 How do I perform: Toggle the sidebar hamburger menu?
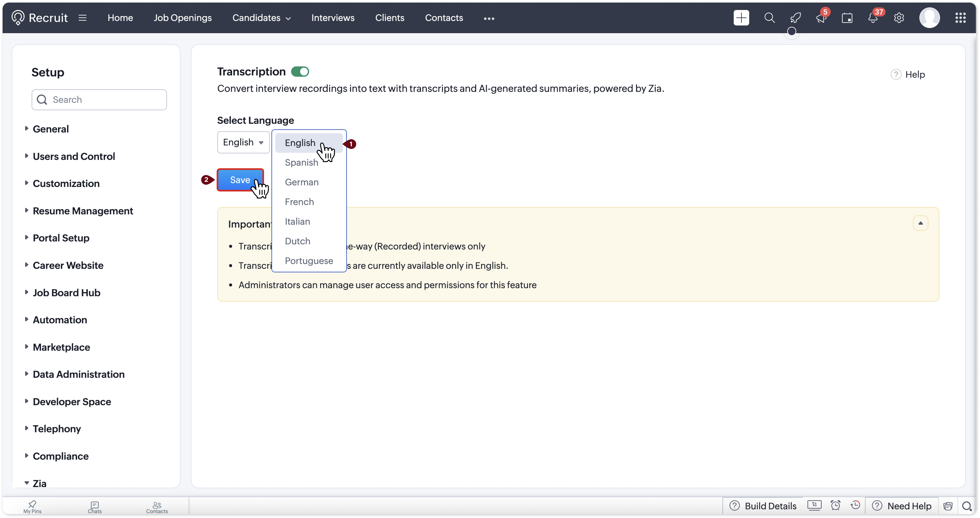coord(83,18)
